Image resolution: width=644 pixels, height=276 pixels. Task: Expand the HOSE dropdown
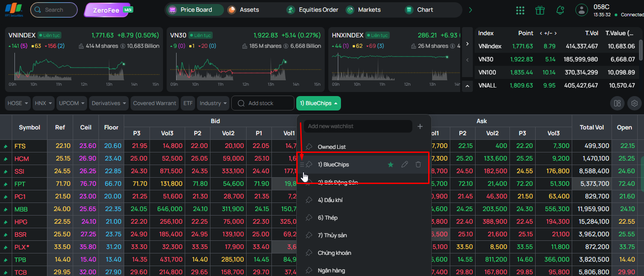[x=18, y=103]
